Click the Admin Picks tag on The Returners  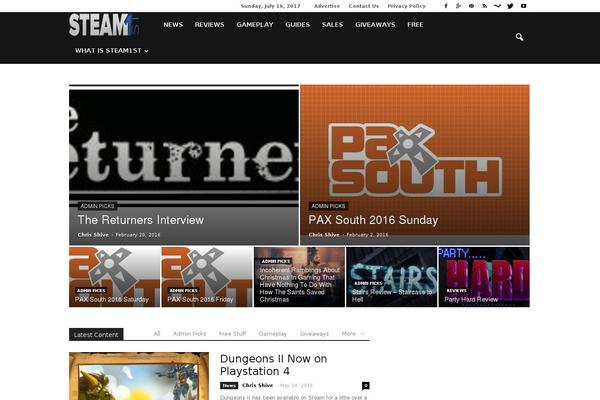[x=97, y=206]
